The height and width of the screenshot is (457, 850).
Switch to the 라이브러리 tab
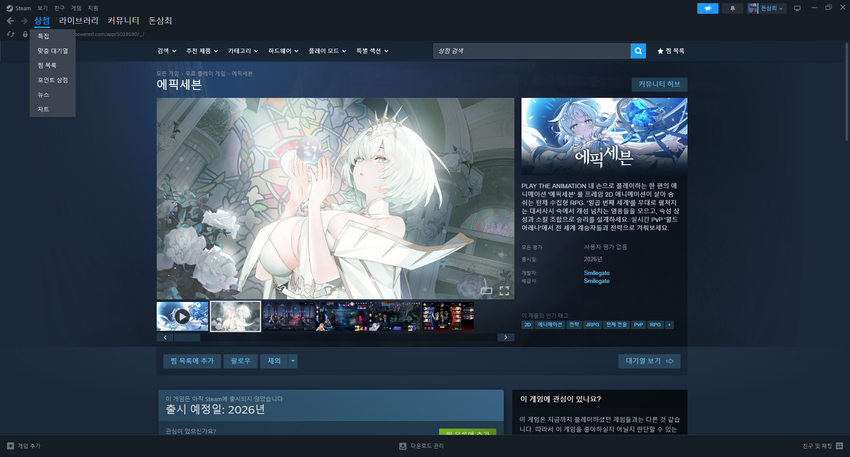79,21
